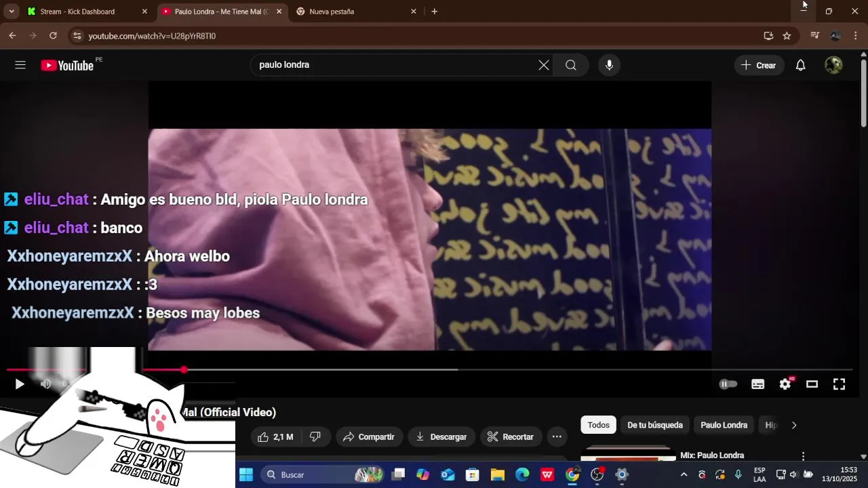Mute the video volume speaker

(45, 384)
